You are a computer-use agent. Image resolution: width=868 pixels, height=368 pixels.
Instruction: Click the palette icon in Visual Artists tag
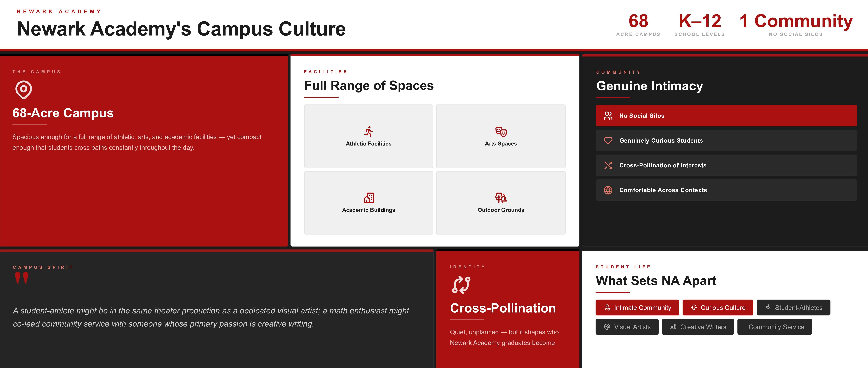pyautogui.click(x=607, y=327)
